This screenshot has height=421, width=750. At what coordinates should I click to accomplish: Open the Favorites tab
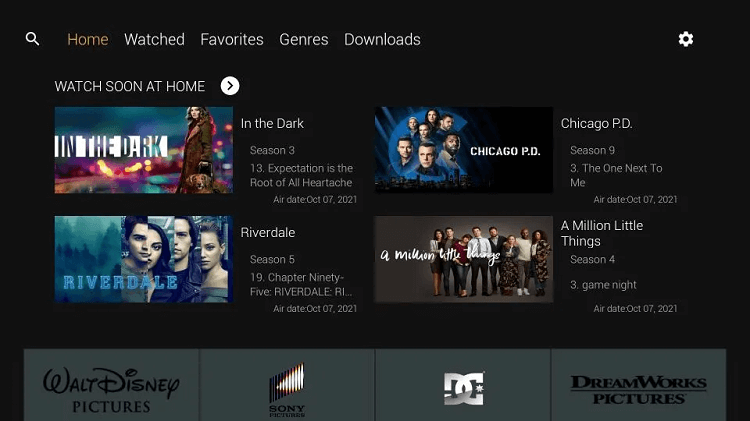[232, 39]
